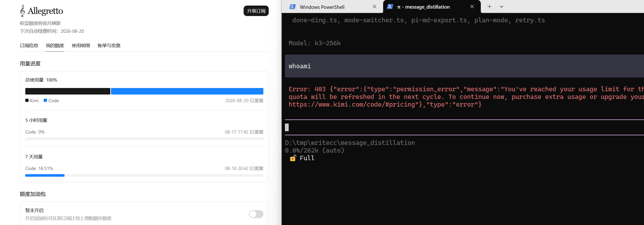Click the 额度加油包 section heading
Screen dimensions: 644x225
(33, 194)
